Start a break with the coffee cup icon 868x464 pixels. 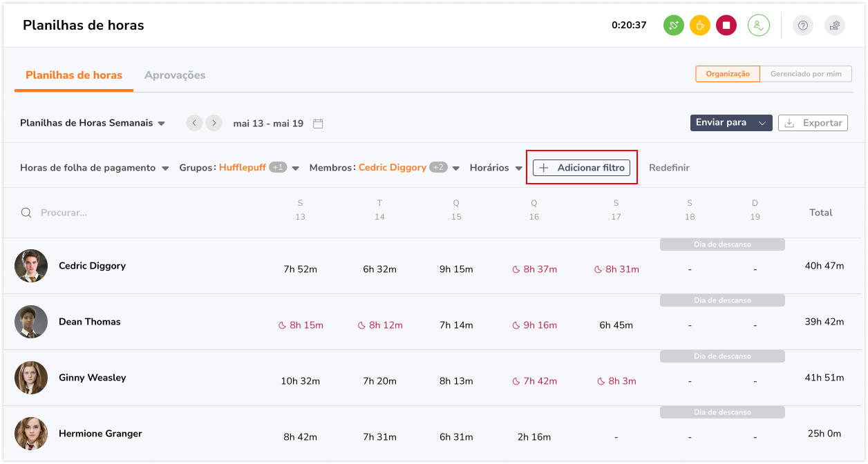coord(699,26)
